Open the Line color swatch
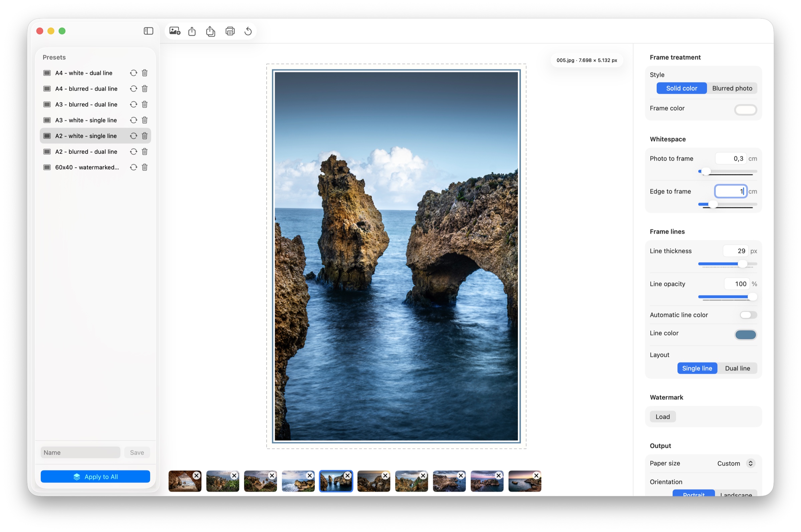The height and width of the screenshot is (532, 801). click(x=745, y=334)
